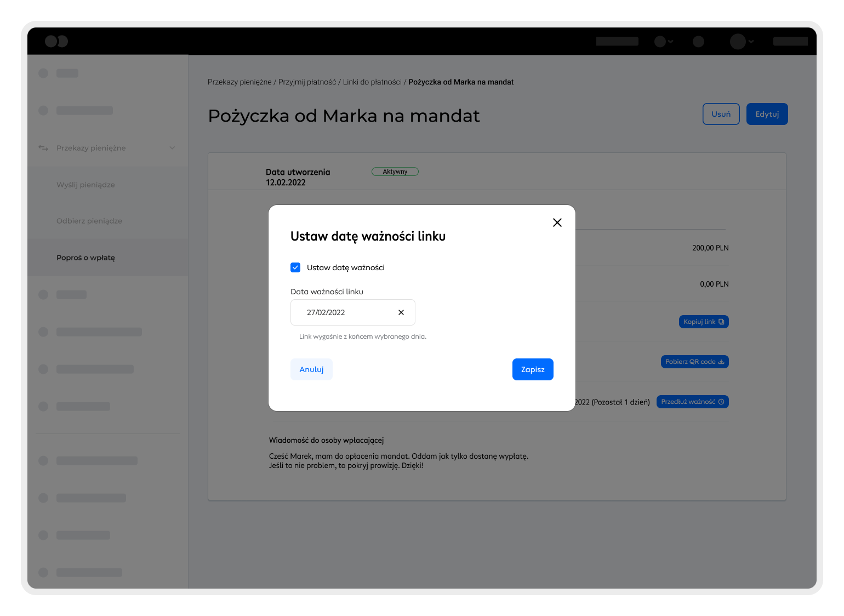The height and width of the screenshot is (616, 844).
Task: Clear the date with the field's X icon
Action: point(401,312)
